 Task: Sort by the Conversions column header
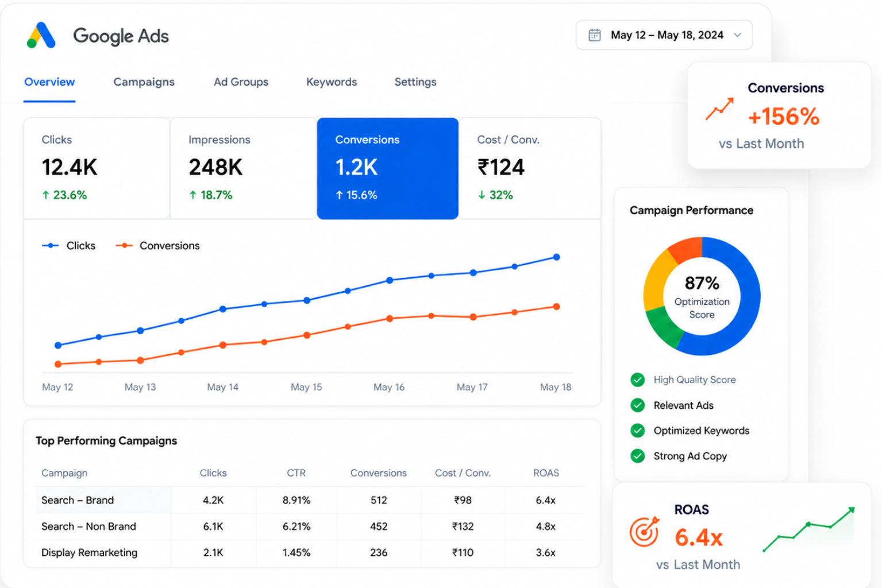(379, 473)
